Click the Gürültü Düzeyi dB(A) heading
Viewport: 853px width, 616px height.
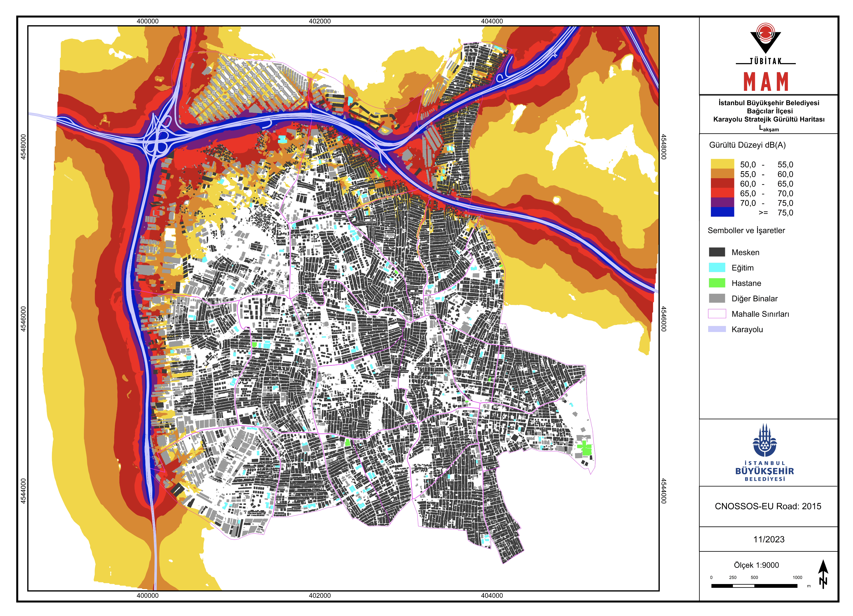747,145
